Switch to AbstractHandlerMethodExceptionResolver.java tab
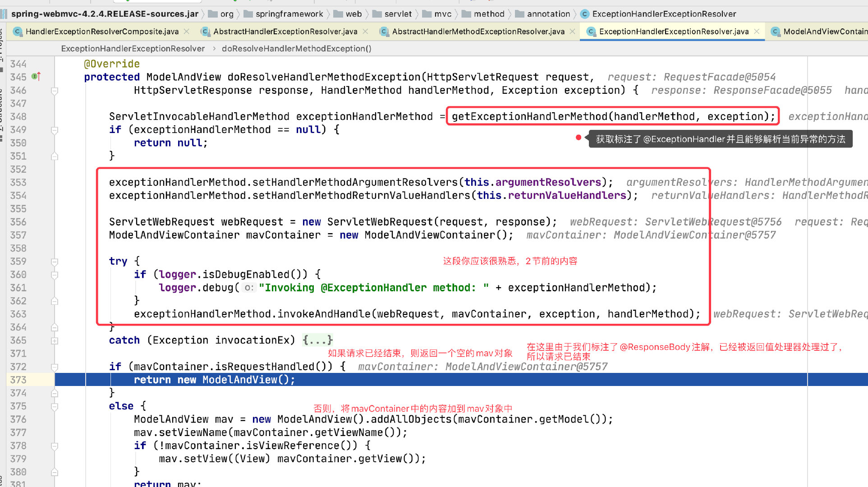Screen dimensions: 868x487 pyautogui.click(x=478, y=32)
